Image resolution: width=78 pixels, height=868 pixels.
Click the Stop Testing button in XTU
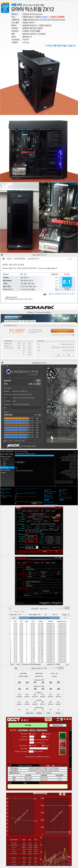20,462
